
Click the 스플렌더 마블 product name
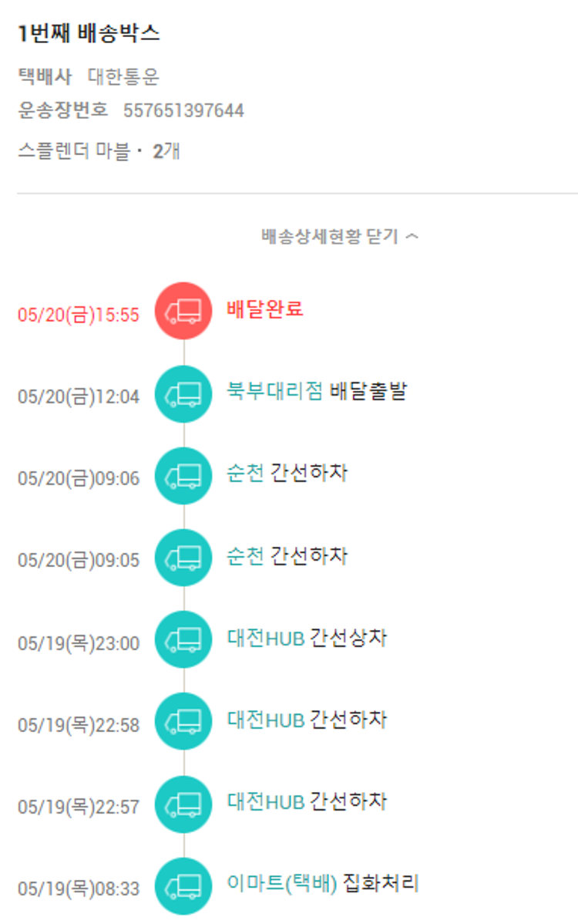[74, 151]
